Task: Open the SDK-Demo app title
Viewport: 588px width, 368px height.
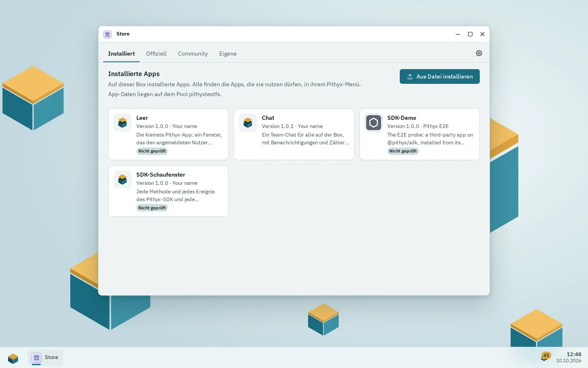Action: [x=401, y=118]
